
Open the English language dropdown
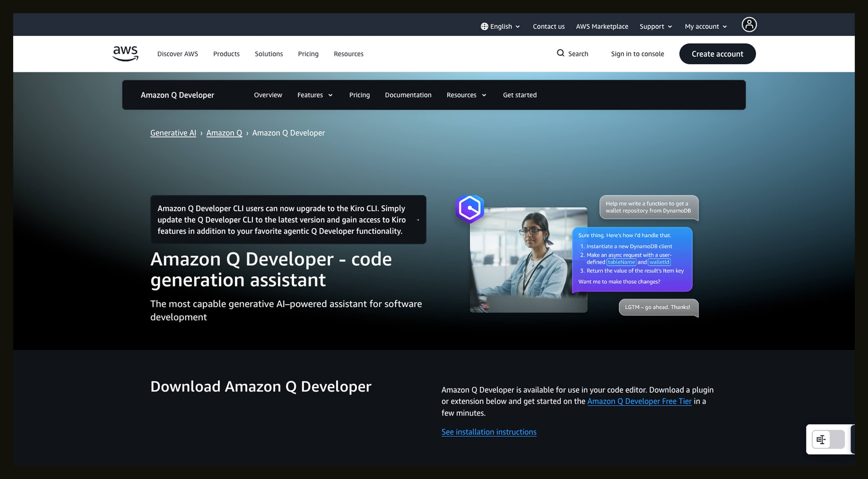tap(501, 26)
